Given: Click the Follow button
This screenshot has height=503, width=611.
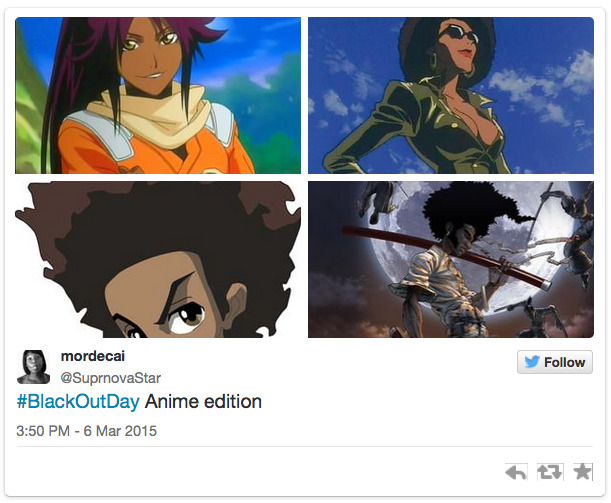Looking at the screenshot, I should point(555,362).
